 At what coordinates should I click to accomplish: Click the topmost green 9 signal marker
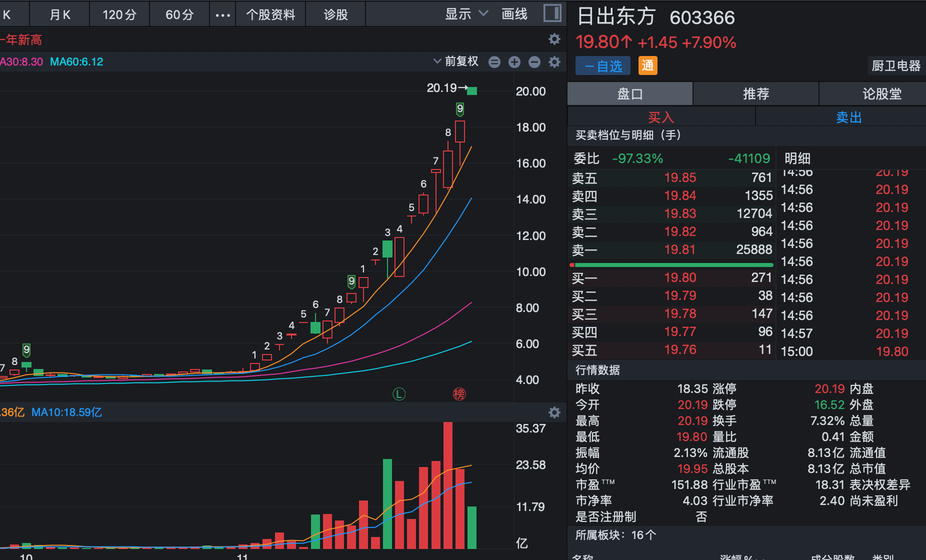click(460, 109)
